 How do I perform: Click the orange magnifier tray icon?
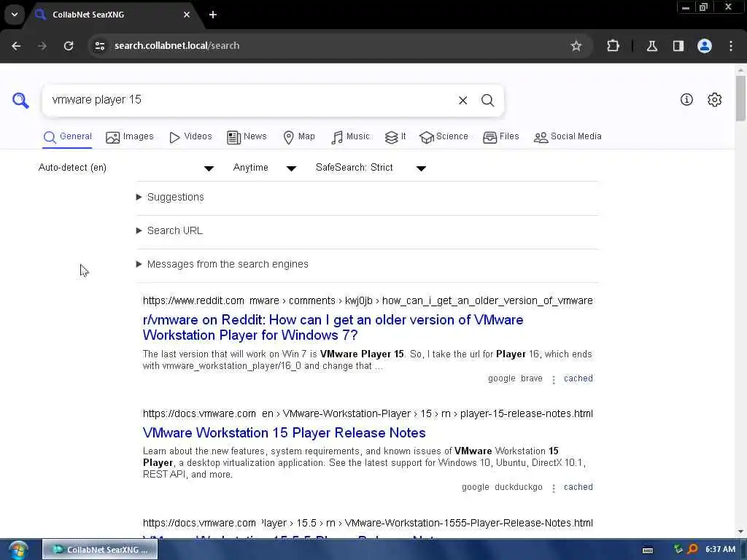point(693,549)
